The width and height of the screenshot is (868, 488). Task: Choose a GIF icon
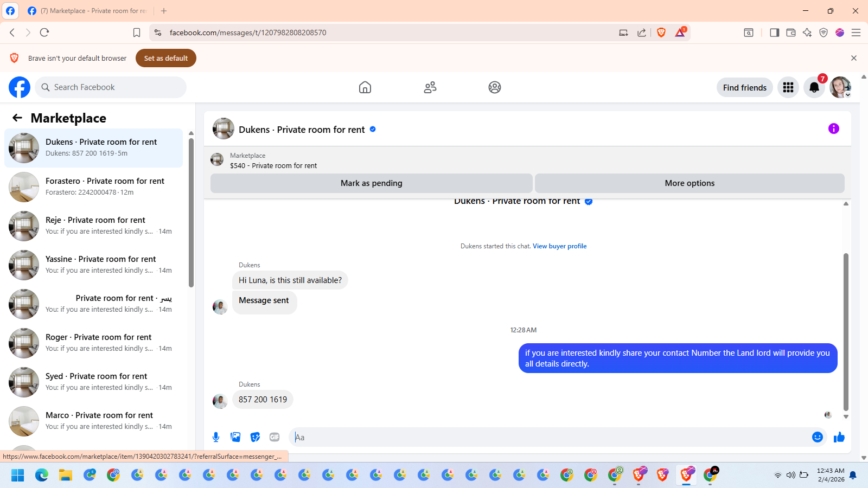275,437
